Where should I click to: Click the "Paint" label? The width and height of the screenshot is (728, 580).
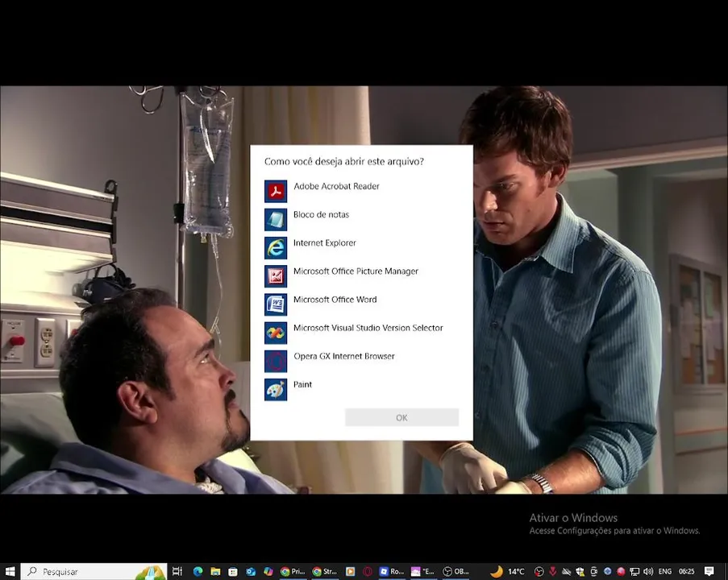(302, 384)
